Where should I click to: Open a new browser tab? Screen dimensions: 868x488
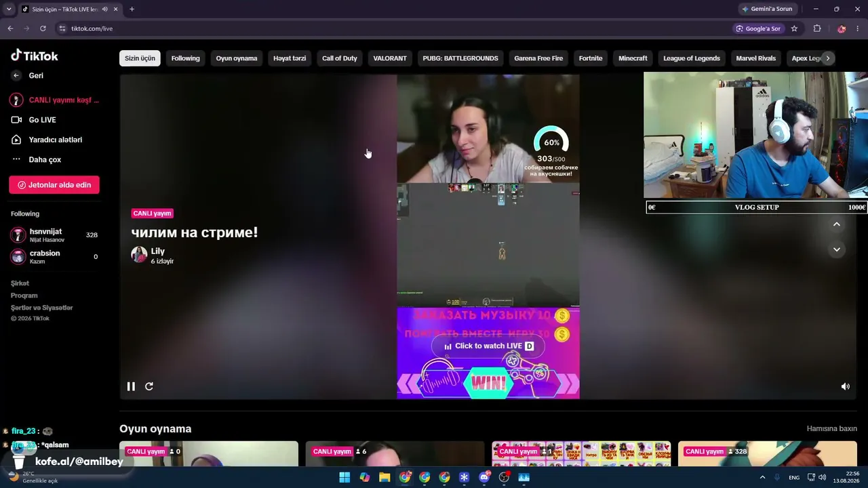(x=132, y=9)
